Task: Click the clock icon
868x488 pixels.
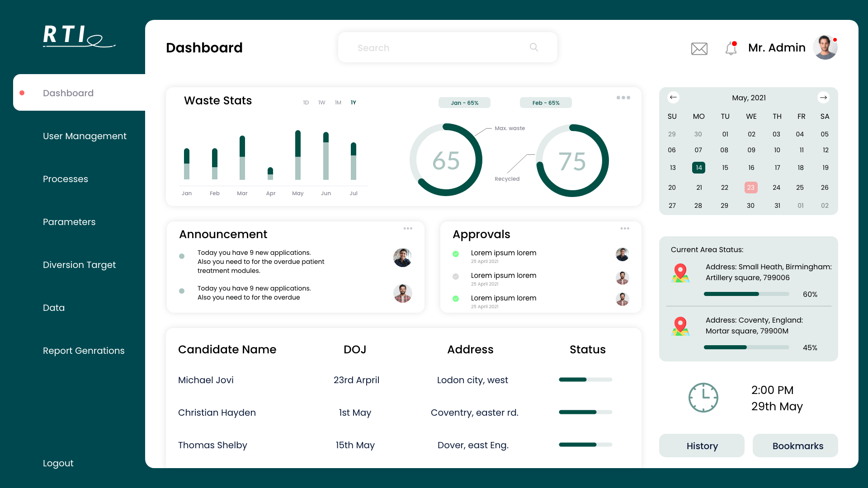Action: tap(703, 398)
